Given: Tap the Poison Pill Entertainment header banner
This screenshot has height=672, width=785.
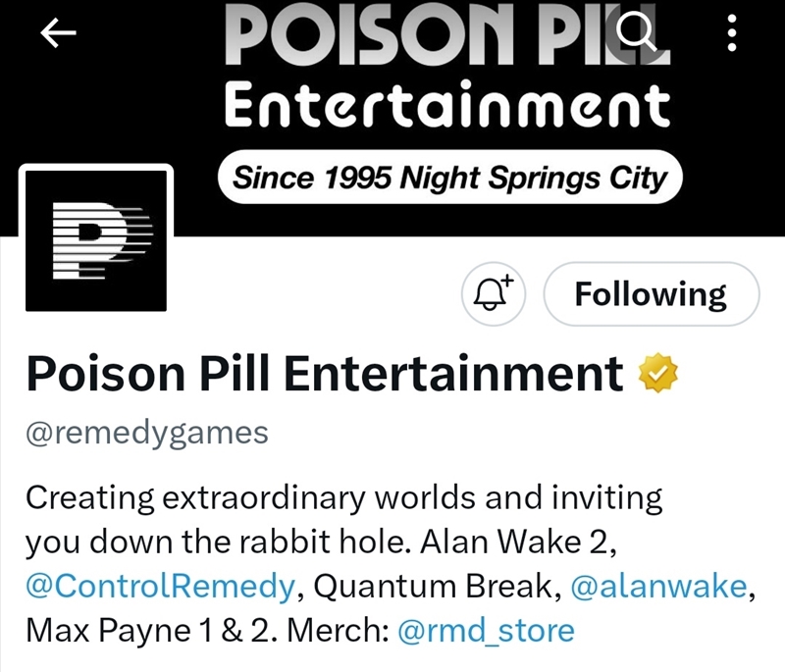Looking at the screenshot, I should tap(392, 118).
